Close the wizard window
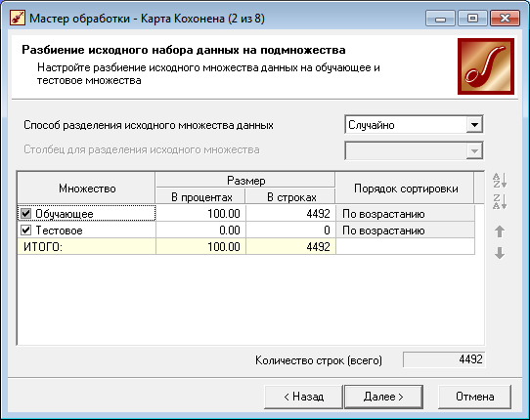This screenshot has width=530, height=420. [505, 19]
